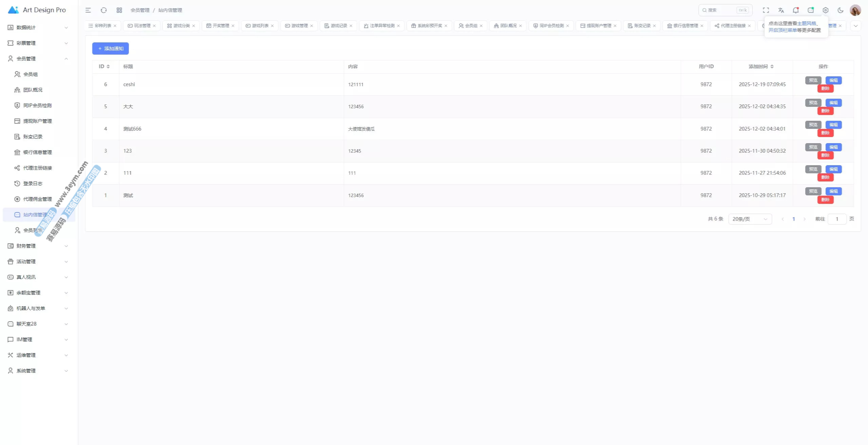Open the language translation icon
This screenshot has height=445, width=868.
(x=781, y=10)
